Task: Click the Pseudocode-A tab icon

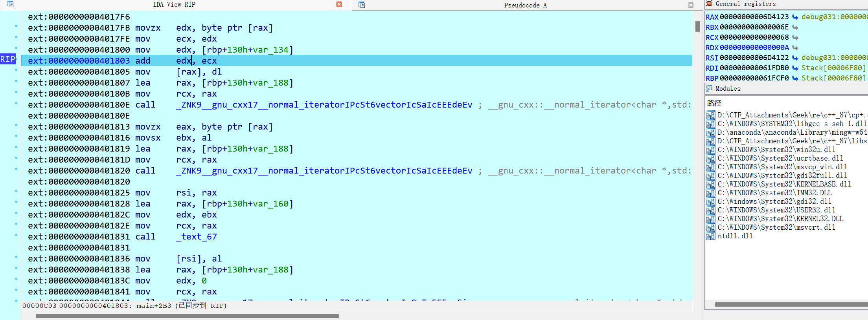Action: click(x=362, y=5)
